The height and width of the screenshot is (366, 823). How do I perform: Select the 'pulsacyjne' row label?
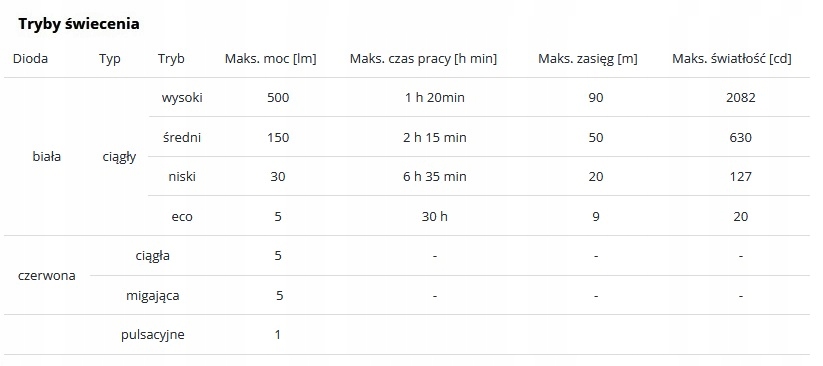pyautogui.click(x=153, y=335)
